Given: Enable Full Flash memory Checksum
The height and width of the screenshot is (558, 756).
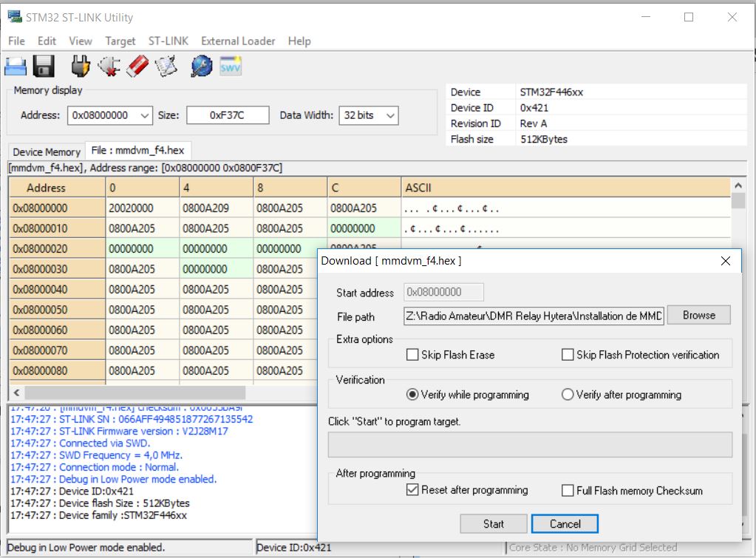Looking at the screenshot, I should [x=568, y=491].
